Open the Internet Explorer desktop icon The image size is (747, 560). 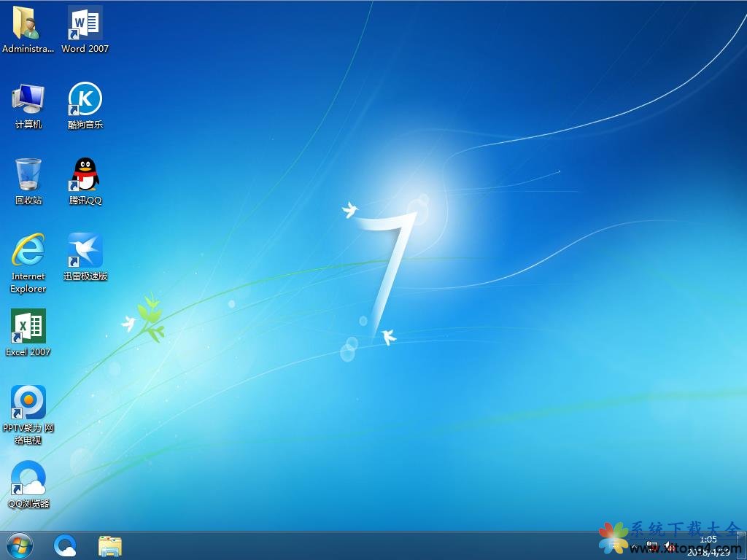(x=28, y=263)
